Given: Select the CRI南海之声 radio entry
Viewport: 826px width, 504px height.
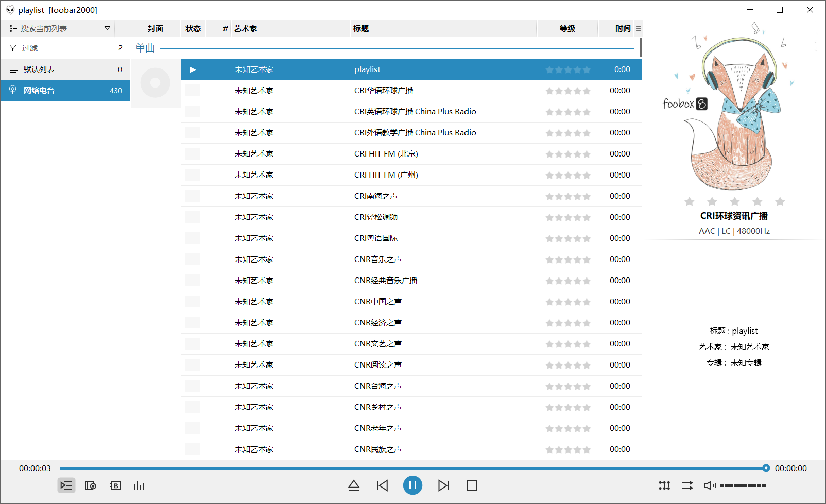Looking at the screenshot, I should click(x=377, y=196).
